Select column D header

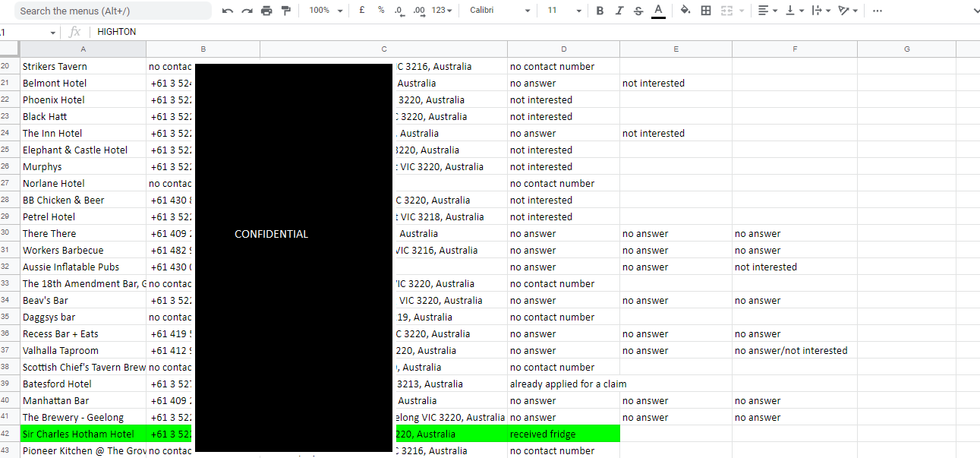point(564,49)
